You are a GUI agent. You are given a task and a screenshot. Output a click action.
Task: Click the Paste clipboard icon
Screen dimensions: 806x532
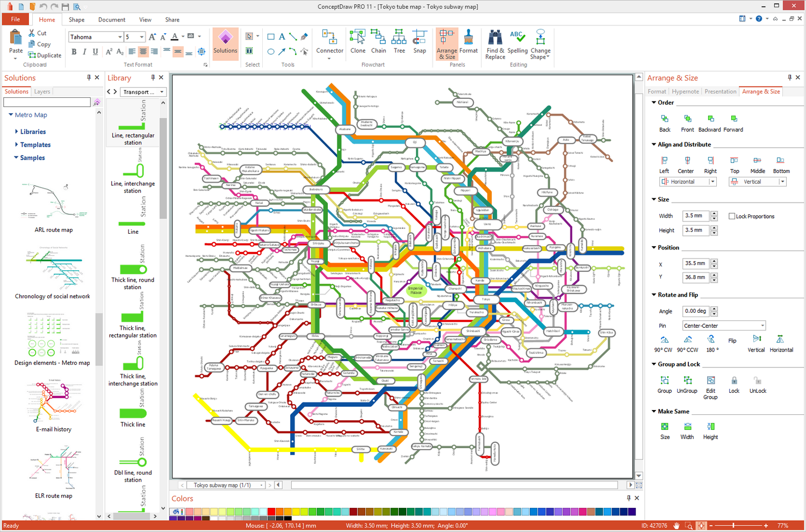[x=16, y=38]
